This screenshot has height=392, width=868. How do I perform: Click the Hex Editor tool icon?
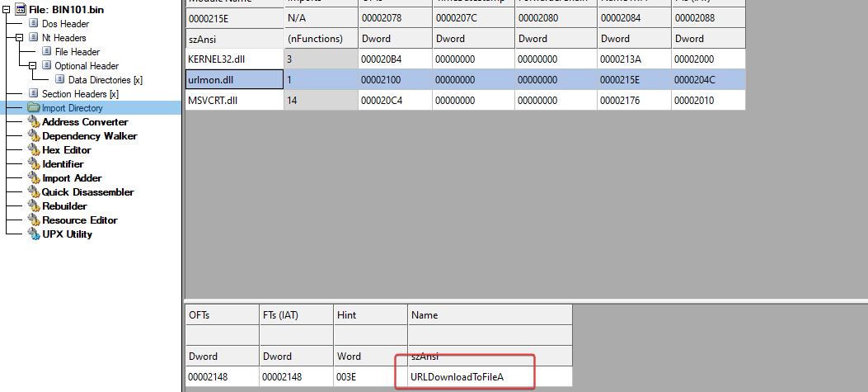point(34,150)
